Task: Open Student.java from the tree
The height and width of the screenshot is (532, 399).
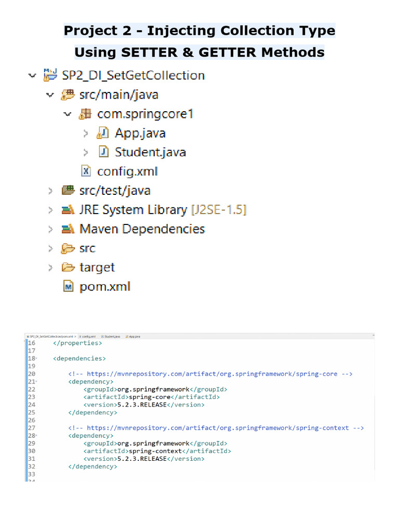Action: tap(150, 152)
